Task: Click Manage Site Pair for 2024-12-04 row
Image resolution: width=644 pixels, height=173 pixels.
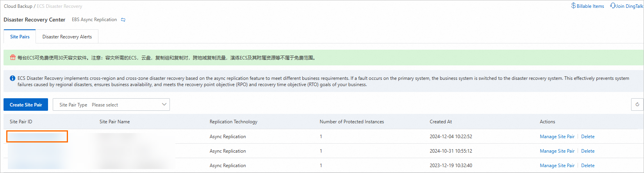Action: coord(557,137)
